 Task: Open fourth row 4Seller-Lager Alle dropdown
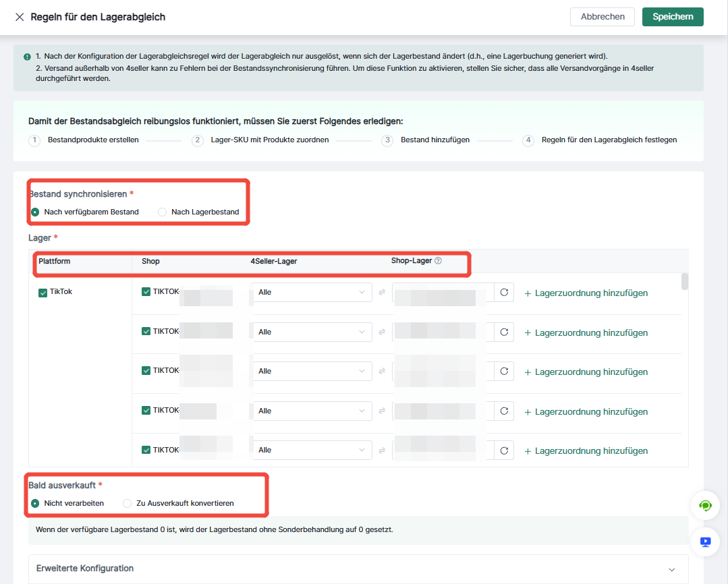[x=312, y=411]
